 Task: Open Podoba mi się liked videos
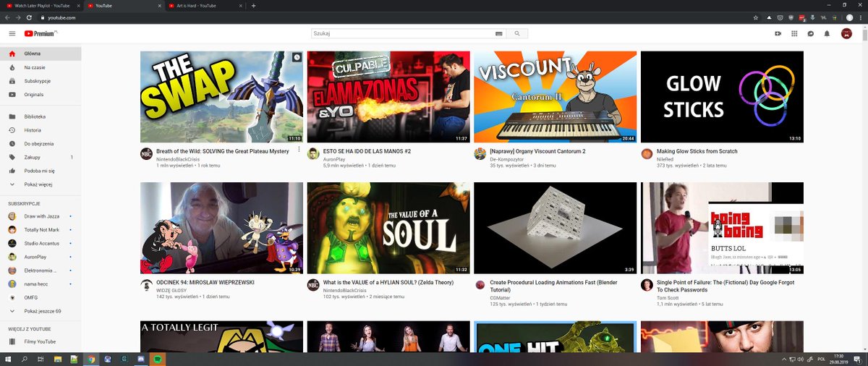coord(41,171)
